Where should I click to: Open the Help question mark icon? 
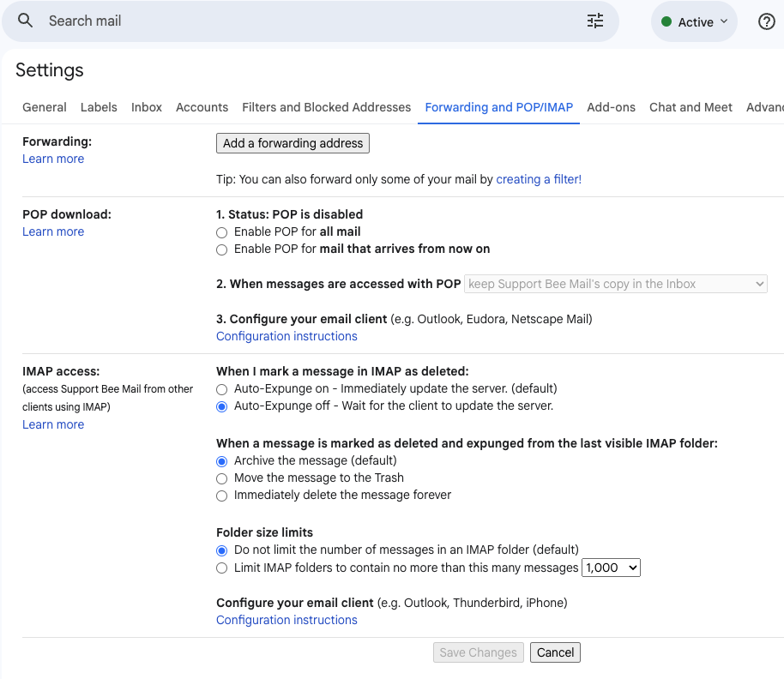point(766,21)
